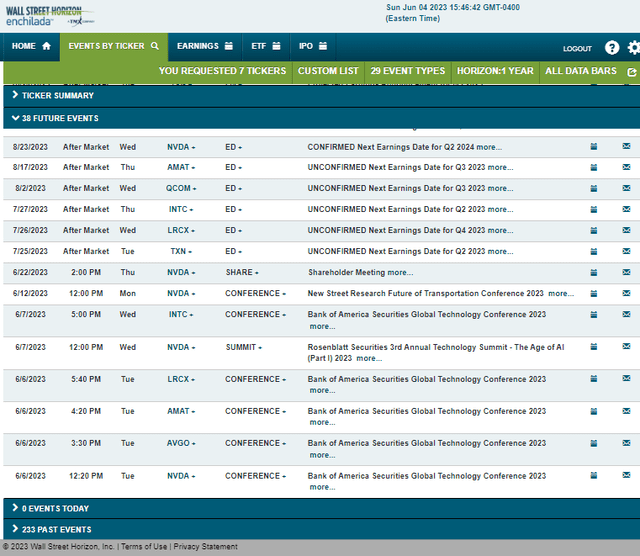
Task: Open the NVDA ticker dropdown in 8/23/2023 row
Action: coord(181,147)
